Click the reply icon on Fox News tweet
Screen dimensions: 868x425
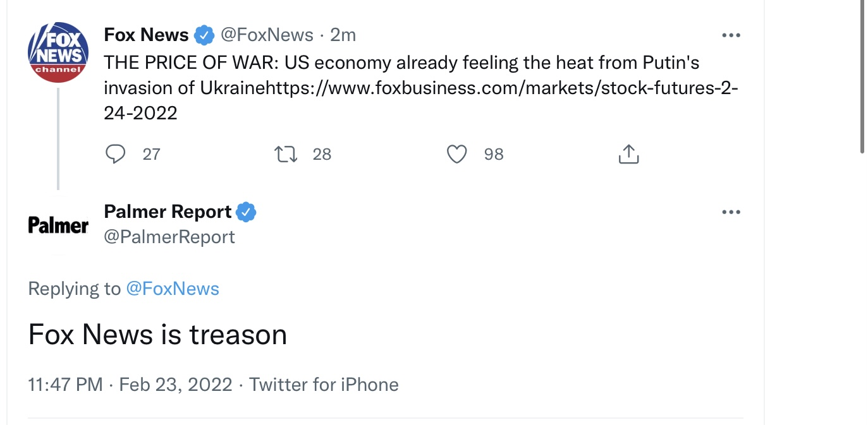coord(115,154)
